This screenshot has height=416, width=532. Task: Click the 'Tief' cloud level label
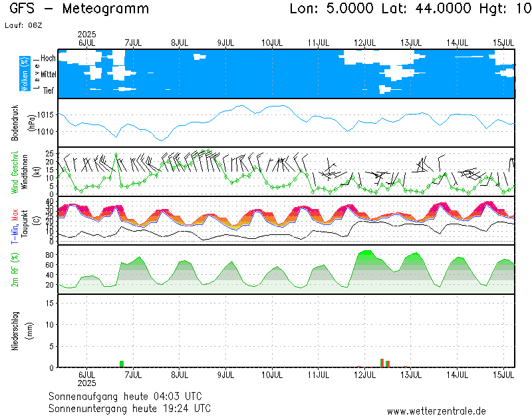[48, 91]
